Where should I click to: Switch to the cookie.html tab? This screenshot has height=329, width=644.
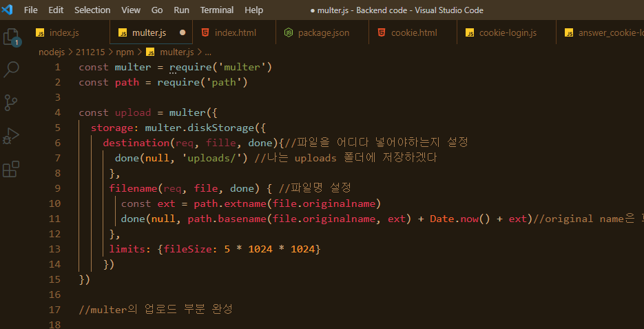coord(413,32)
